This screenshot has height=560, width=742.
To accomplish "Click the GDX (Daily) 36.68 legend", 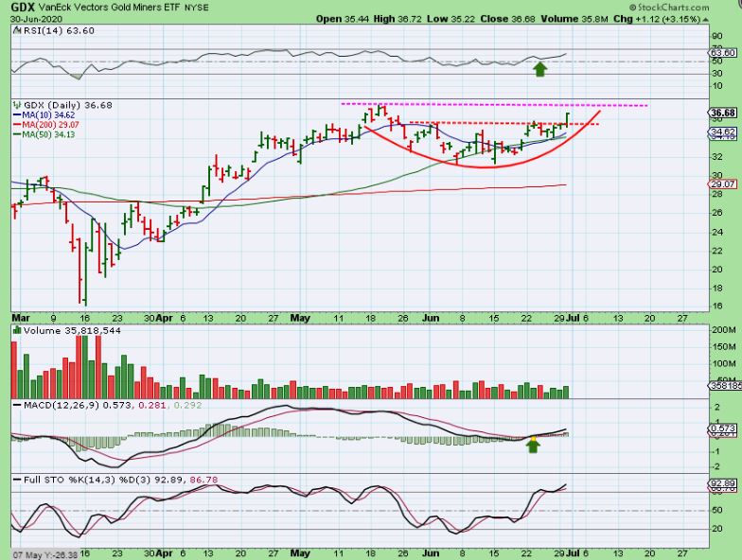I will tap(68, 105).
